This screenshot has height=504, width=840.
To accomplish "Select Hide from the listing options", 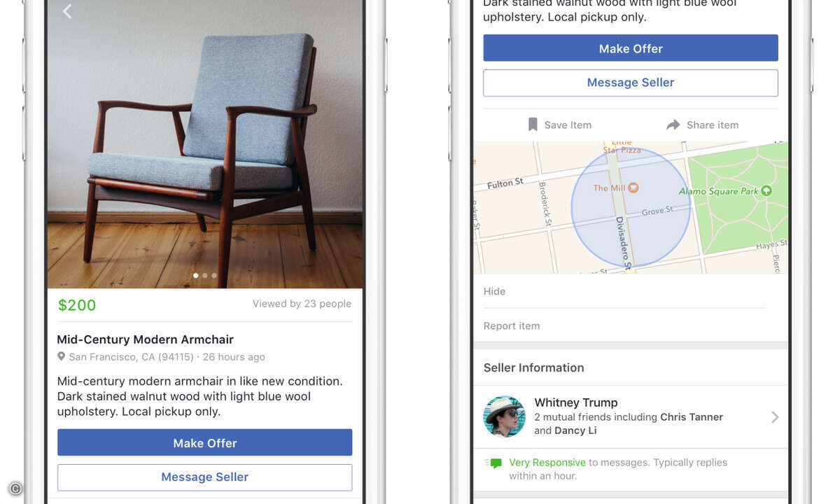I will pyautogui.click(x=494, y=291).
